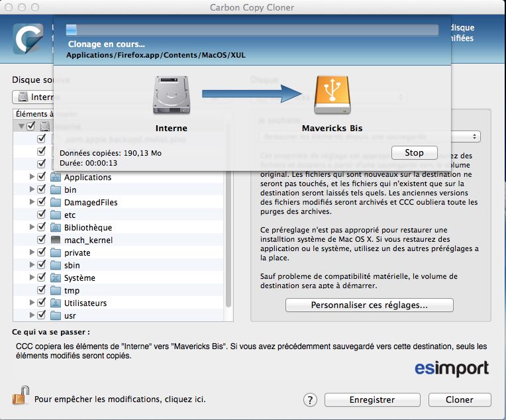Uncheck the etc checkbox

coord(41,215)
